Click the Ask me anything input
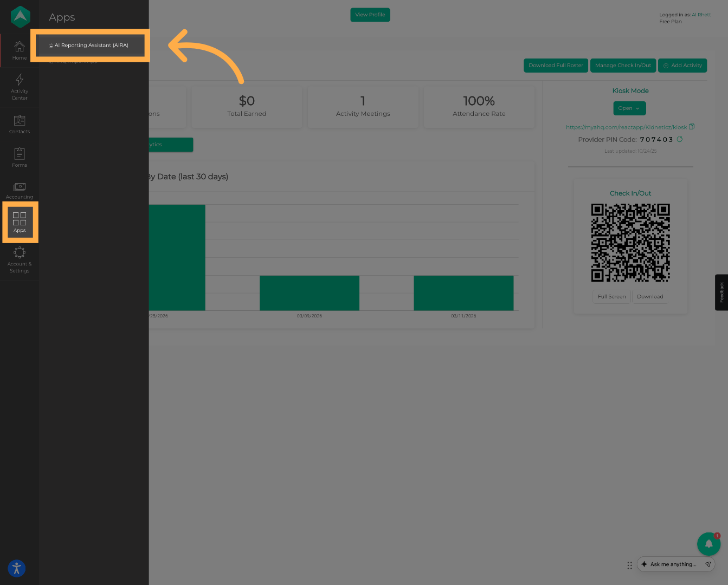 pyautogui.click(x=673, y=564)
